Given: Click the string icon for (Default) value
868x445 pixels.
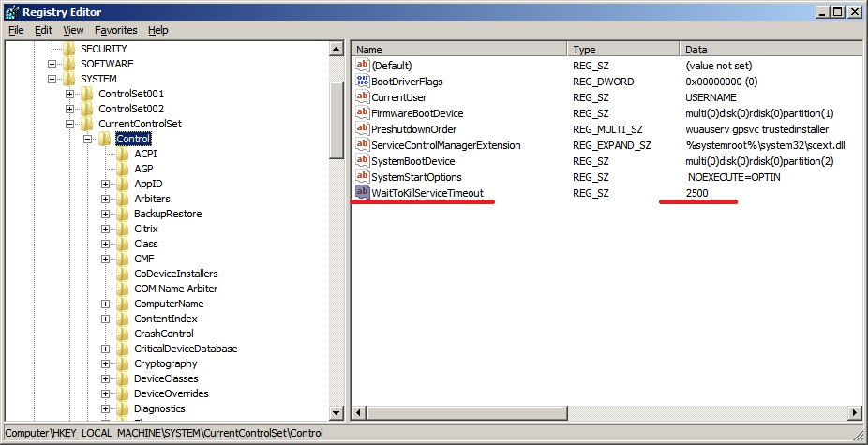Looking at the screenshot, I should [x=362, y=66].
